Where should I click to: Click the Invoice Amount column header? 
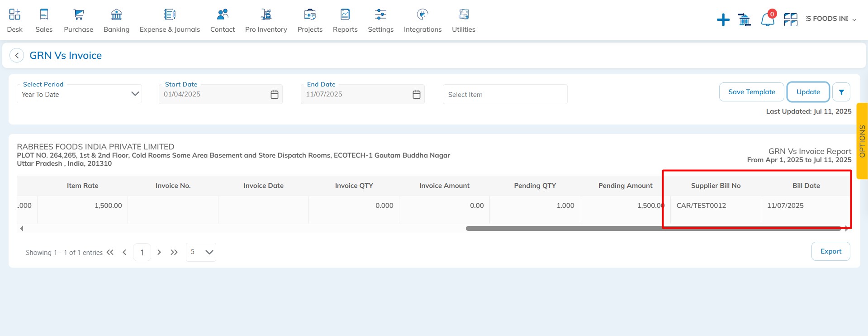444,186
